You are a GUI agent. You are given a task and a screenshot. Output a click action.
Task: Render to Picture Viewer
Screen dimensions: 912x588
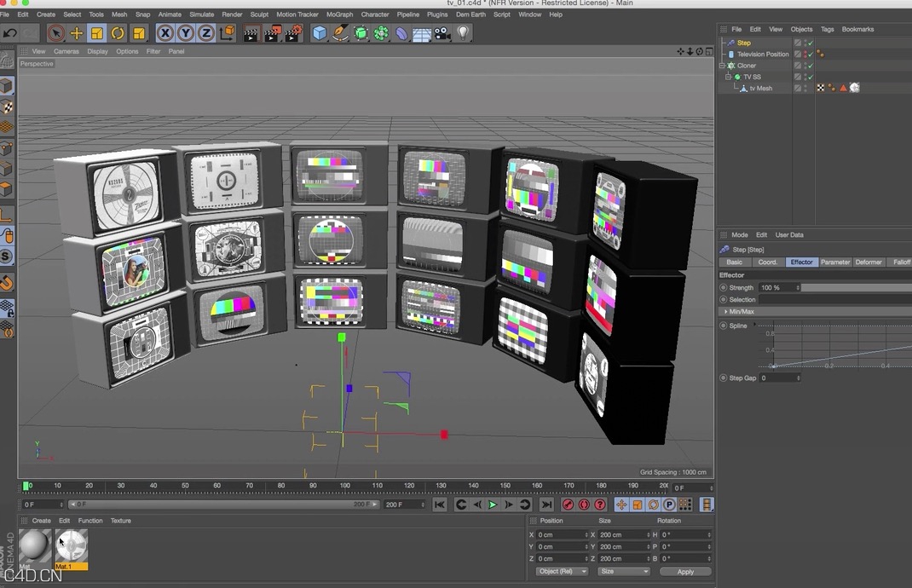click(271, 33)
